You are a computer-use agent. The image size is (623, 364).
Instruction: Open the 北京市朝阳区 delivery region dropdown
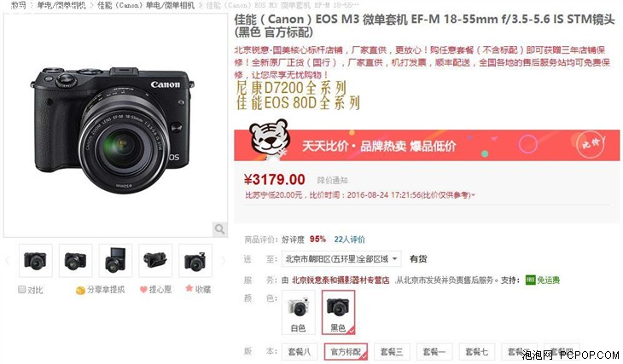(341, 259)
